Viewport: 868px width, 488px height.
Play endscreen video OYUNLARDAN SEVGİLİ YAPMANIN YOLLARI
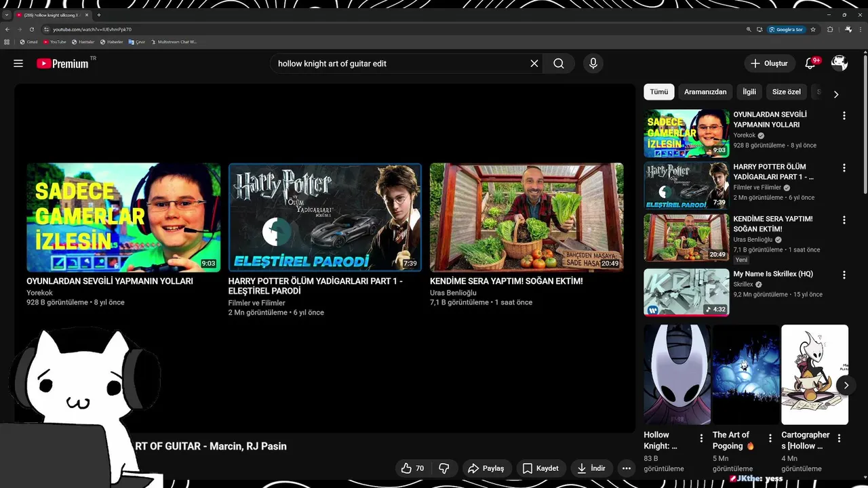coord(123,218)
